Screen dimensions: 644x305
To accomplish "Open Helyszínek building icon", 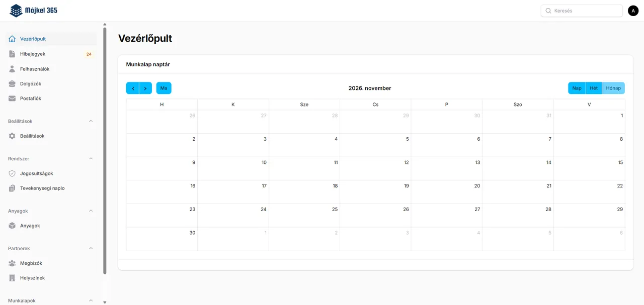I will (x=12, y=278).
